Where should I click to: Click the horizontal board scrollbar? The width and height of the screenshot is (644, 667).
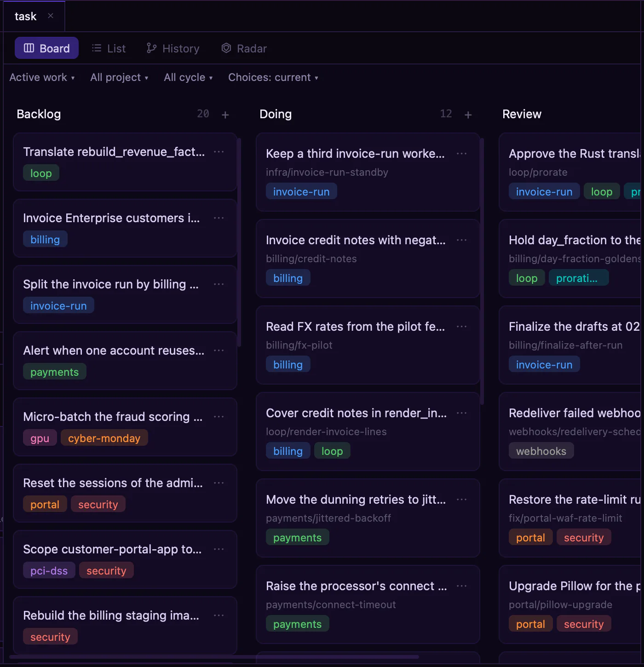pyautogui.click(x=214, y=657)
